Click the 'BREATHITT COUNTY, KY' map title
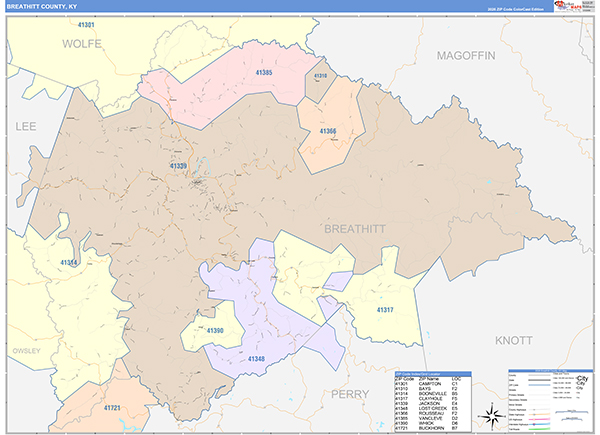The image size is (600, 435). click(x=42, y=7)
